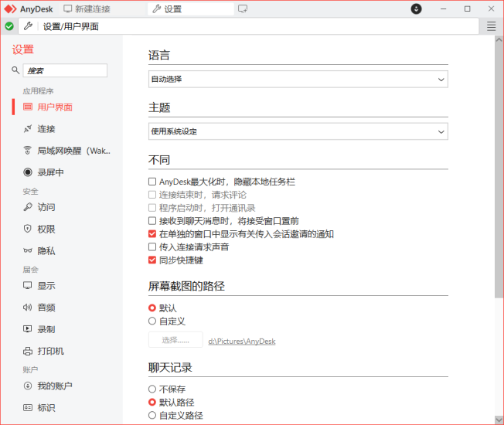
Task: Click the AnyDesk logo icon
Action: pyautogui.click(x=10, y=9)
